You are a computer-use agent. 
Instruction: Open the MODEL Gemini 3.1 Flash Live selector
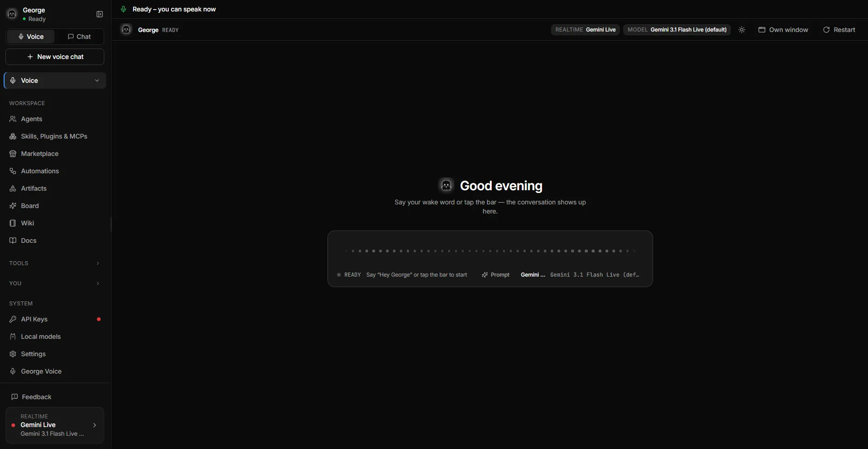677,30
